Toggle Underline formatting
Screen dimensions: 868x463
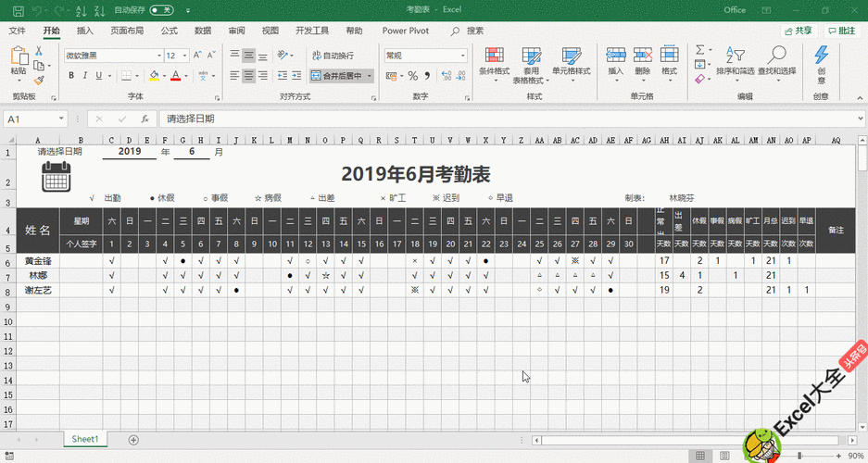coord(98,75)
